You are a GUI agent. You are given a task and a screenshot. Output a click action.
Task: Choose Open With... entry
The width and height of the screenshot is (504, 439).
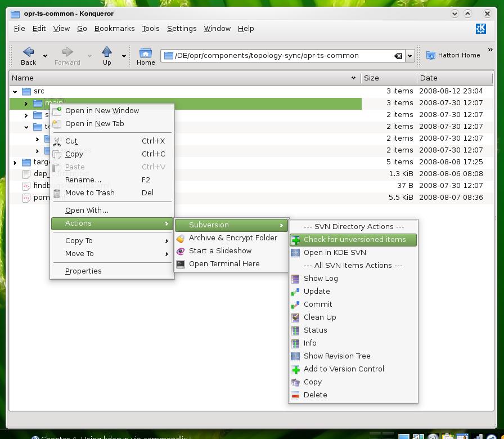(112, 210)
